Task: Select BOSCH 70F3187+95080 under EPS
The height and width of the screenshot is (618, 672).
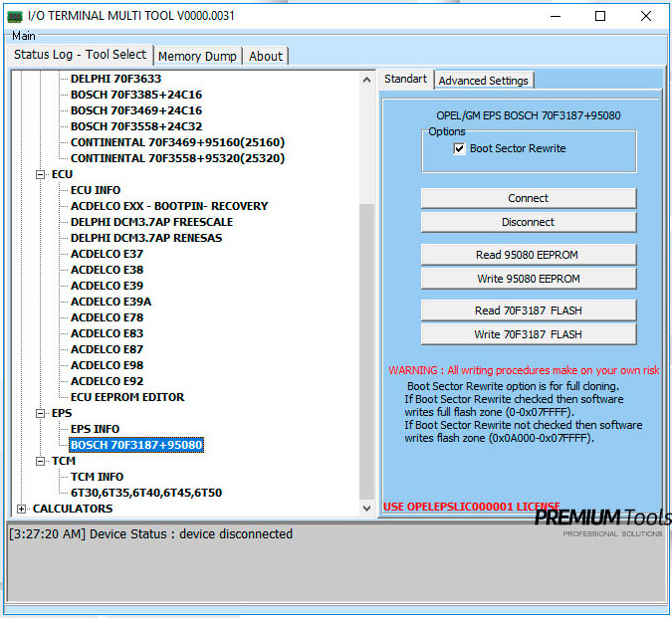Action: [x=136, y=445]
